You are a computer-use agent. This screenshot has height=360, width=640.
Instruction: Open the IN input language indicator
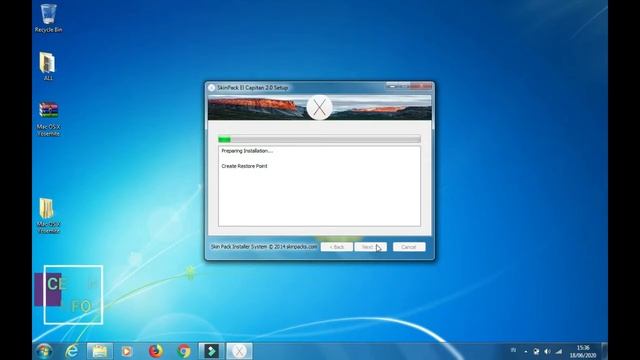tap(513, 350)
